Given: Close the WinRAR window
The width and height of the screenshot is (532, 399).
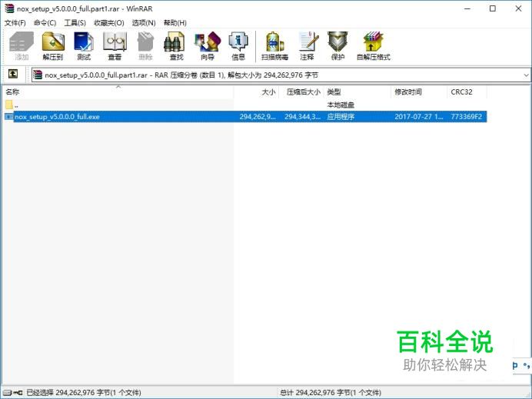Looking at the screenshot, I should pyautogui.click(x=518, y=8).
